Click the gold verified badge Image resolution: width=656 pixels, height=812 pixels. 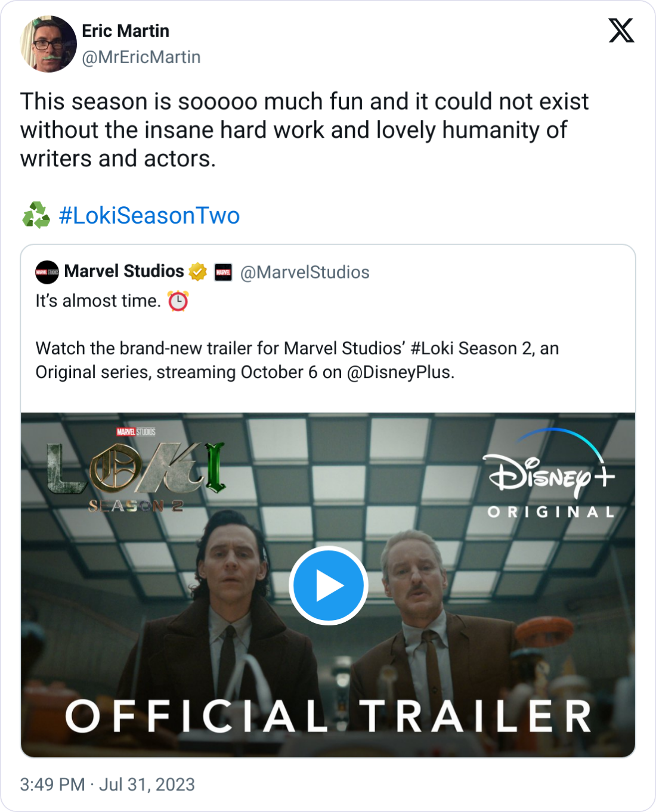pyautogui.click(x=198, y=272)
